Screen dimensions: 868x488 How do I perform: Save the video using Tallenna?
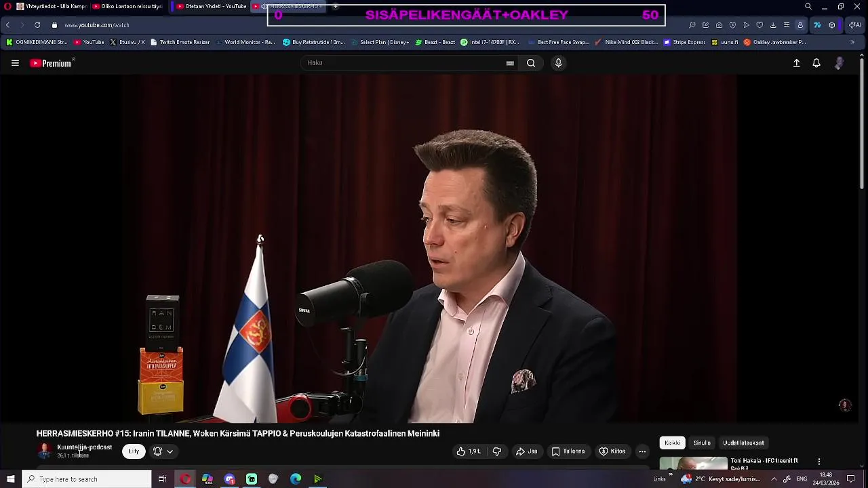(x=568, y=451)
